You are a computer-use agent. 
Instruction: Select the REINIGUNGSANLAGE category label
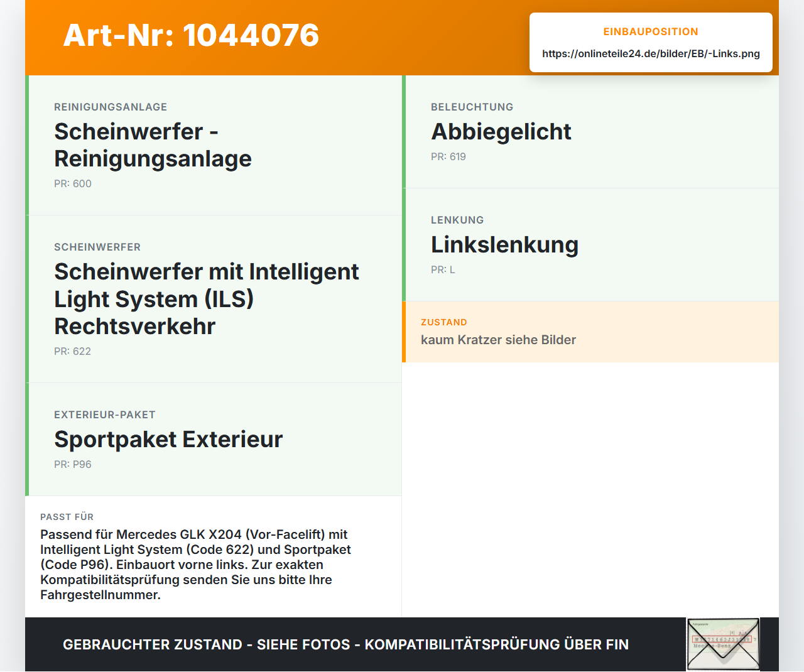tap(111, 107)
